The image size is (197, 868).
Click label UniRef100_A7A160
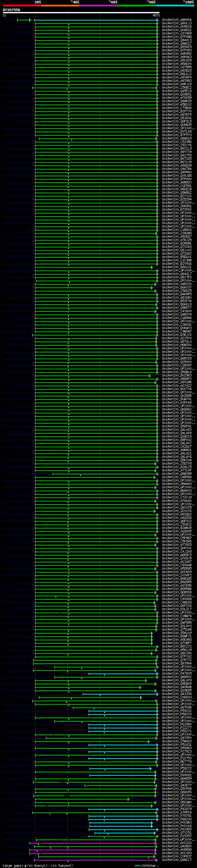click(x=176, y=501)
